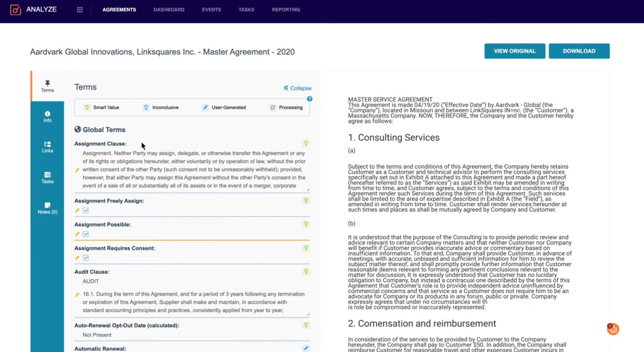Toggle the Assignment Requires Consent checkbox

tap(86, 258)
